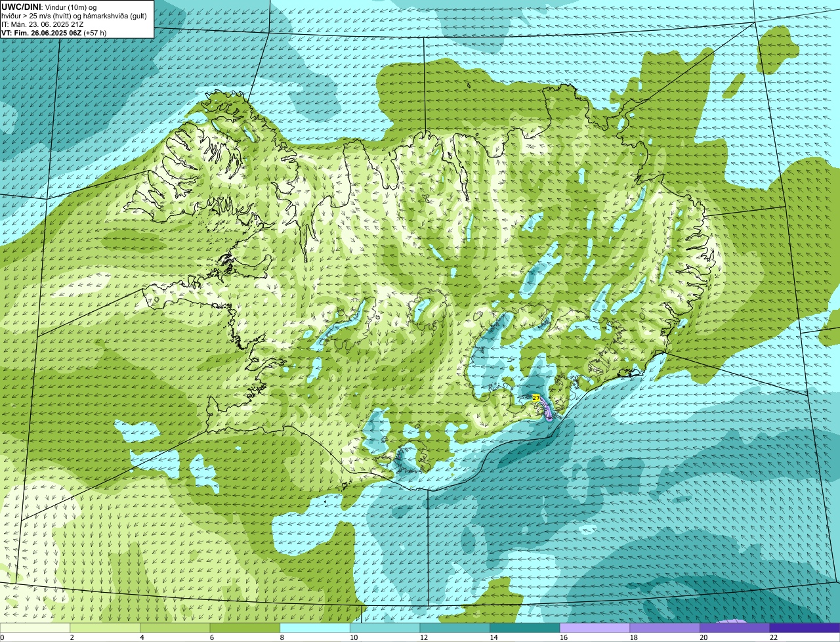This screenshot has width=840, height=642.
Task: Click the yellow 27 peak gust marker
Action: (536, 398)
